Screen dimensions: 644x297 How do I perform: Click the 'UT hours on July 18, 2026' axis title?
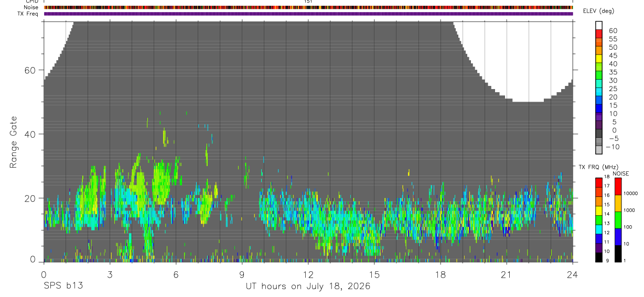[308, 287]
